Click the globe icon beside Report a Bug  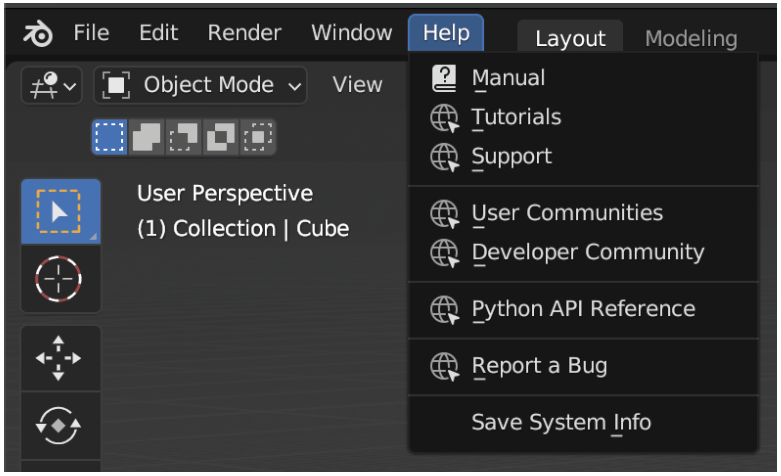click(x=444, y=366)
